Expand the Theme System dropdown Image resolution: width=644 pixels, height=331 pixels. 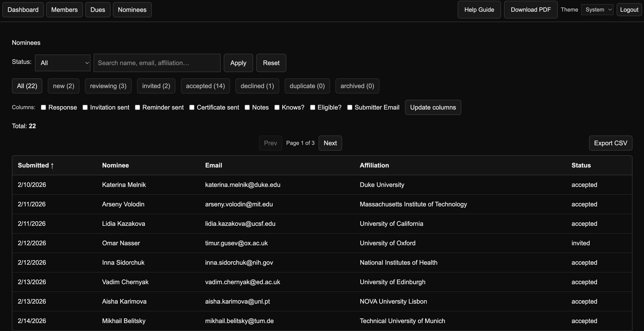[x=597, y=10]
